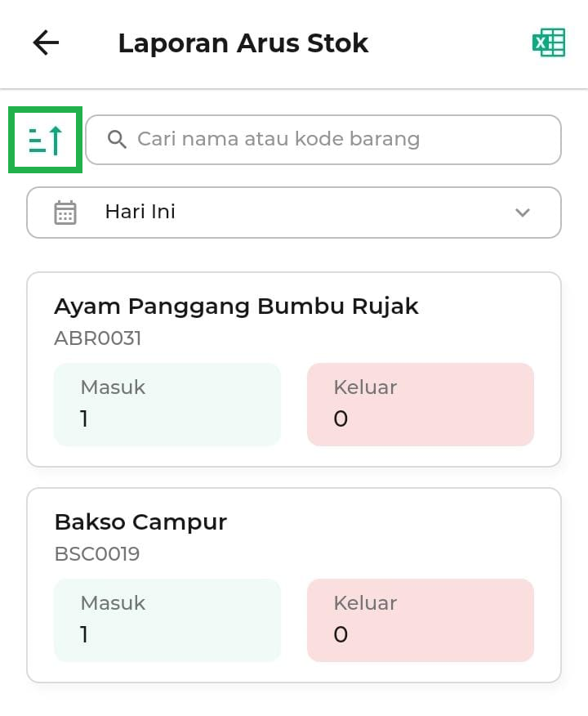This screenshot has width=588, height=716.
Task: Click item code BSC0019
Action: tap(97, 554)
